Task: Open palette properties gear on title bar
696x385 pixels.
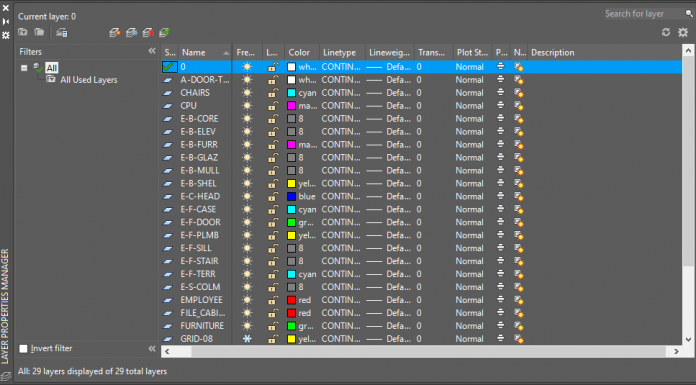Action: tap(6, 35)
